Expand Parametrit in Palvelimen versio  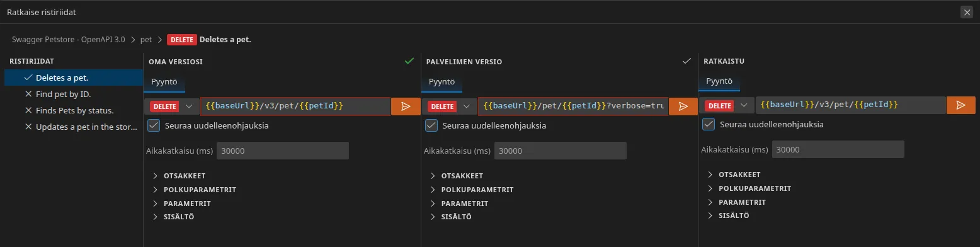pos(459,204)
